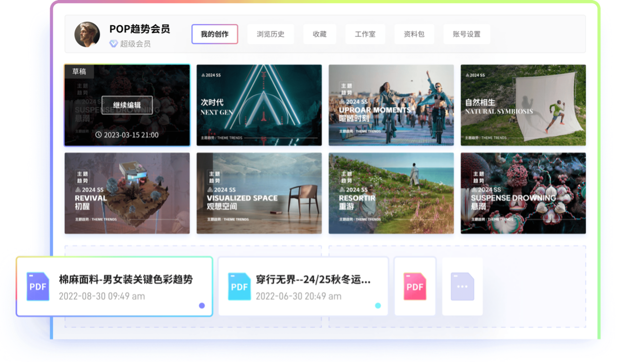Open the REVIVAL 初醒 theme card

(127, 193)
